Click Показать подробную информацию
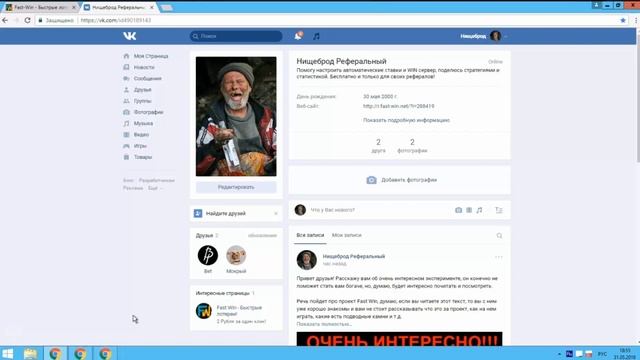 (407, 120)
